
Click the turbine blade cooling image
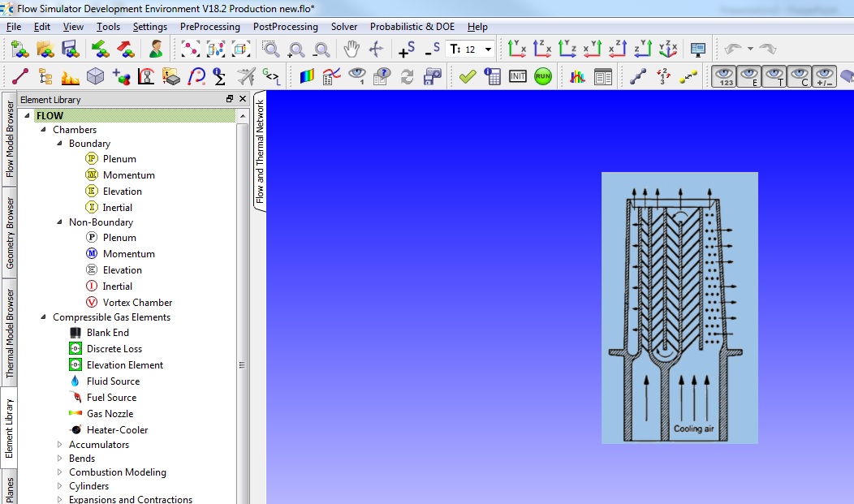[x=679, y=308]
